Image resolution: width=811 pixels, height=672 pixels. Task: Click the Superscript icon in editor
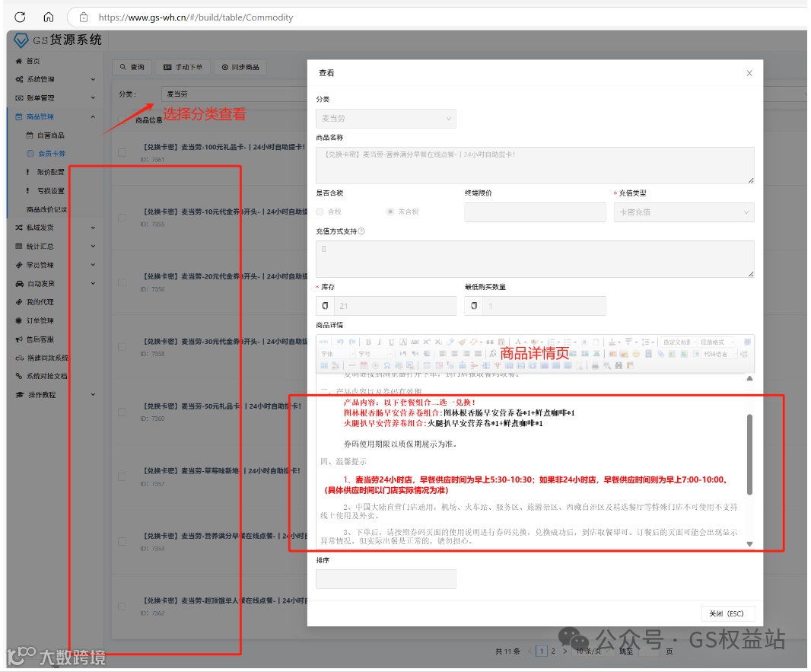(x=427, y=342)
